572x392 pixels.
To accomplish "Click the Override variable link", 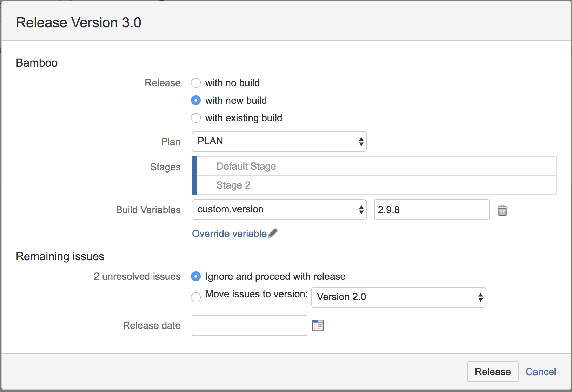I will point(229,234).
